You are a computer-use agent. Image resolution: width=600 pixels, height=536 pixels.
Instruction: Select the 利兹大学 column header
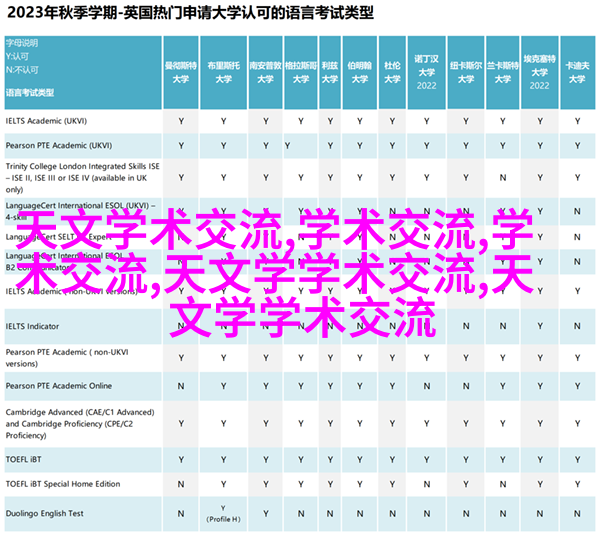330,72
